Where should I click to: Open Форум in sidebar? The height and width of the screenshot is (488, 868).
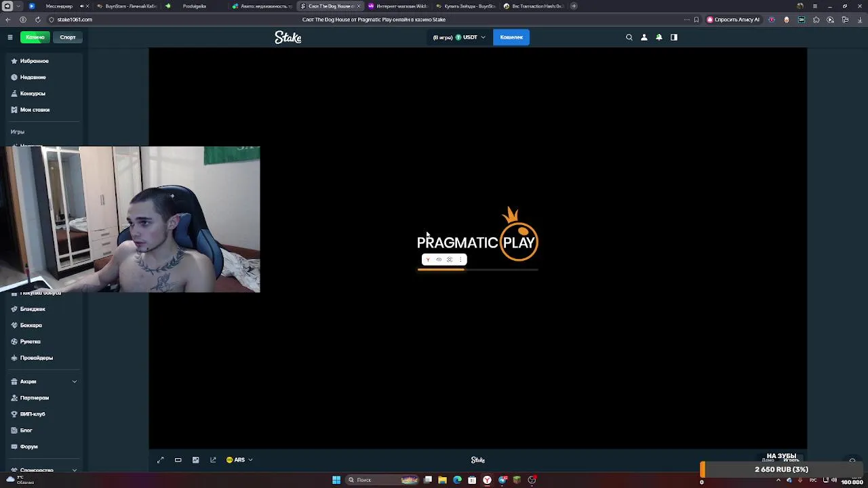[x=29, y=447]
